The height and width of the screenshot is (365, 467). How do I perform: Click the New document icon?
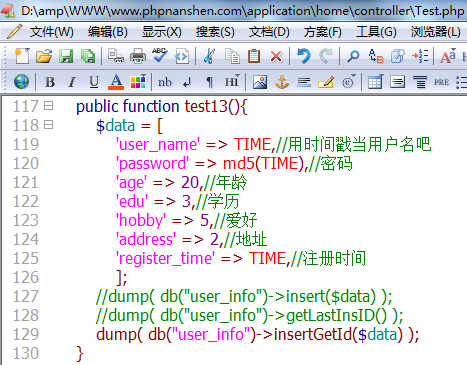pyautogui.click(x=22, y=56)
